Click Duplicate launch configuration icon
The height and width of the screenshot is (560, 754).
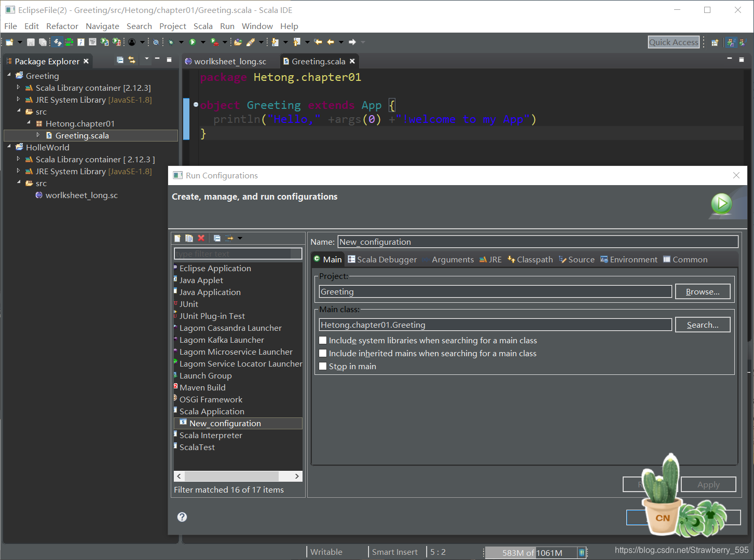point(189,238)
